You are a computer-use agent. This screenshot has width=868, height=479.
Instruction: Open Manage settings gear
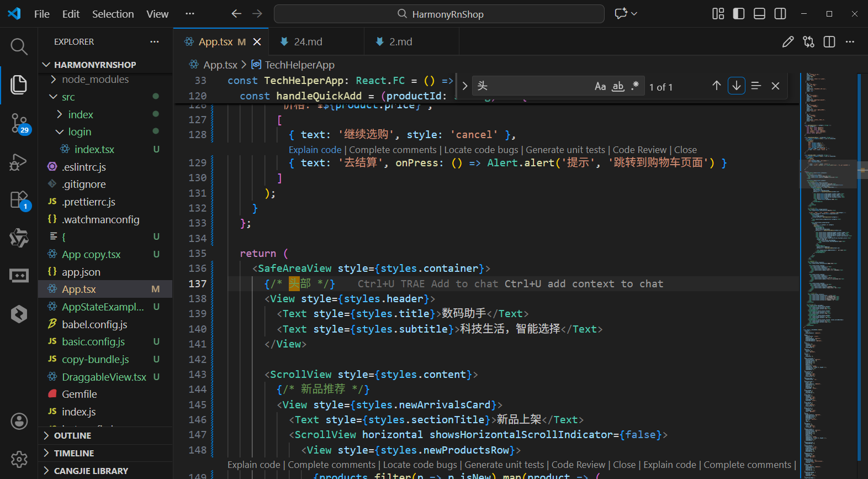pos(19,459)
